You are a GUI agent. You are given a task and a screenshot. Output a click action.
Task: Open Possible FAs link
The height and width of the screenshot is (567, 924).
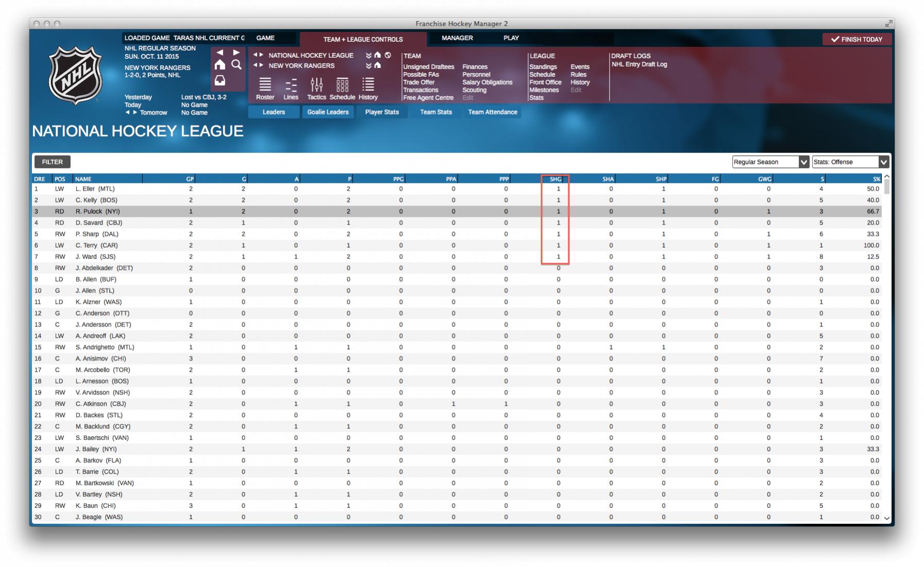[421, 75]
